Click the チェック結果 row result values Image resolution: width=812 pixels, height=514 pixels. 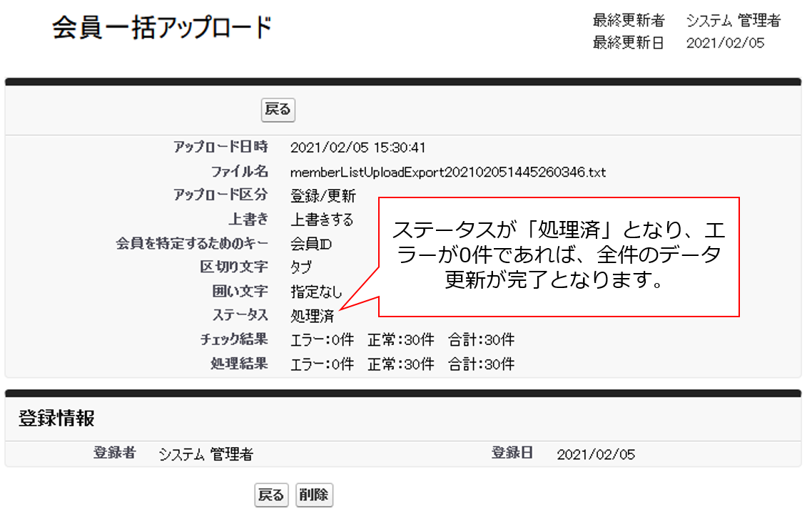(402, 341)
